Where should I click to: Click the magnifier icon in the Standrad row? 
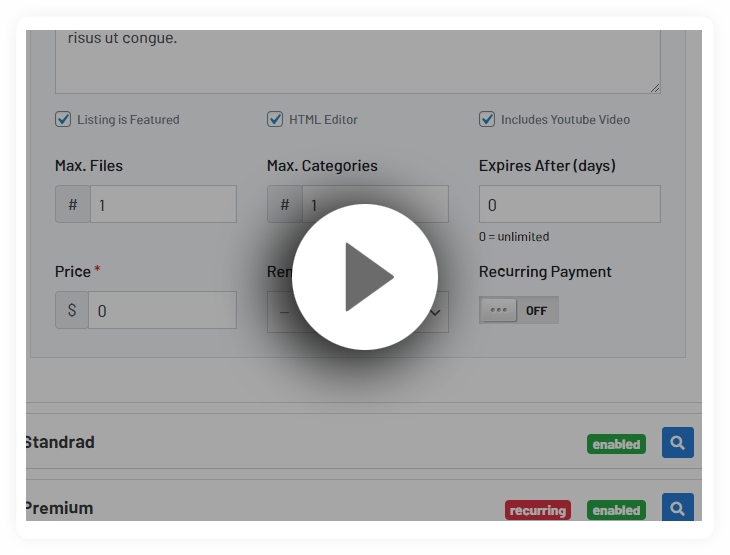677,443
